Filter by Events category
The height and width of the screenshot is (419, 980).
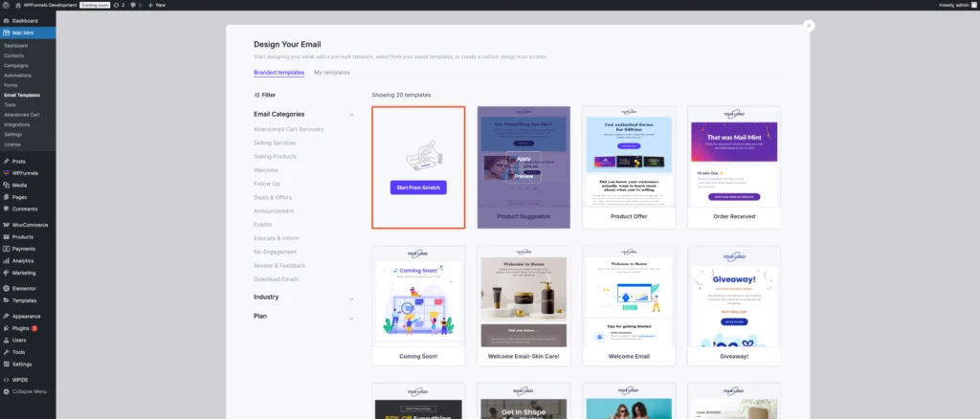coord(262,224)
